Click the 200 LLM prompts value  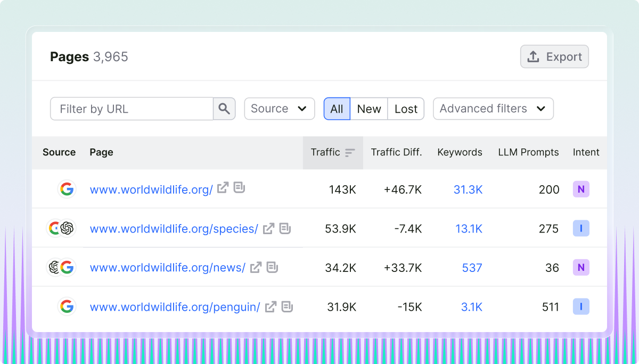549,189
